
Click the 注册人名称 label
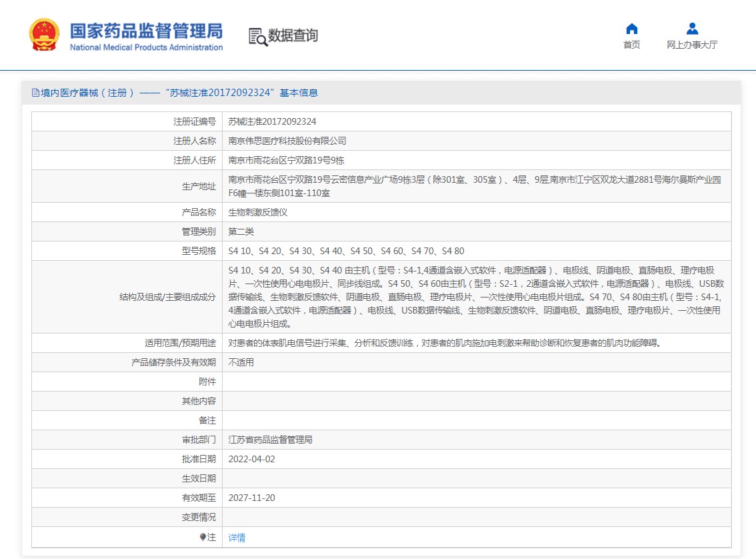pos(195,141)
